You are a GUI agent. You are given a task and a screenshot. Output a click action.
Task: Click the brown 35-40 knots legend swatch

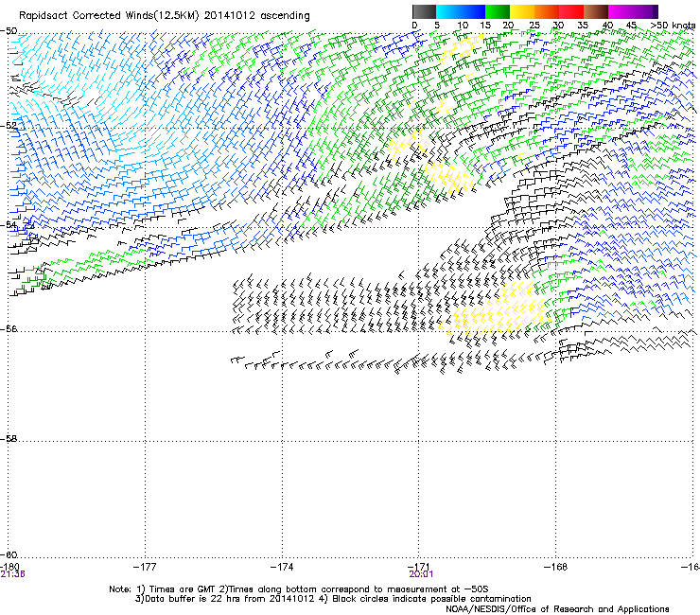(x=596, y=11)
